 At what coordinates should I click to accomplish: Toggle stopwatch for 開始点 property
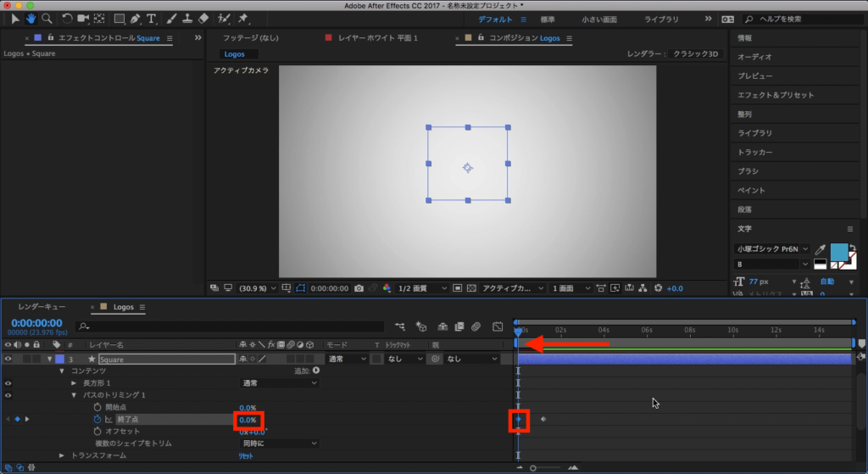pos(97,408)
